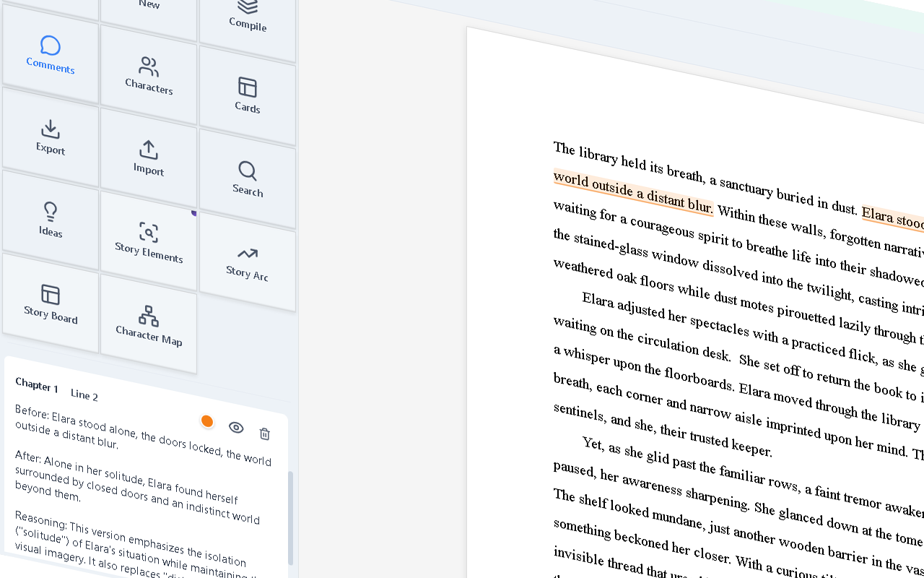Click the Import tile

tap(149, 158)
